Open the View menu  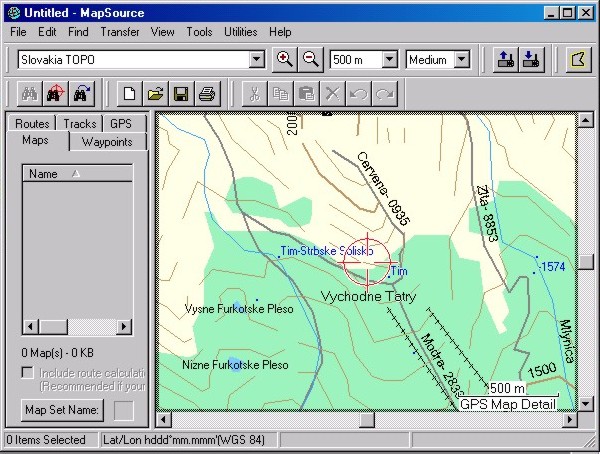click(163, 32)
